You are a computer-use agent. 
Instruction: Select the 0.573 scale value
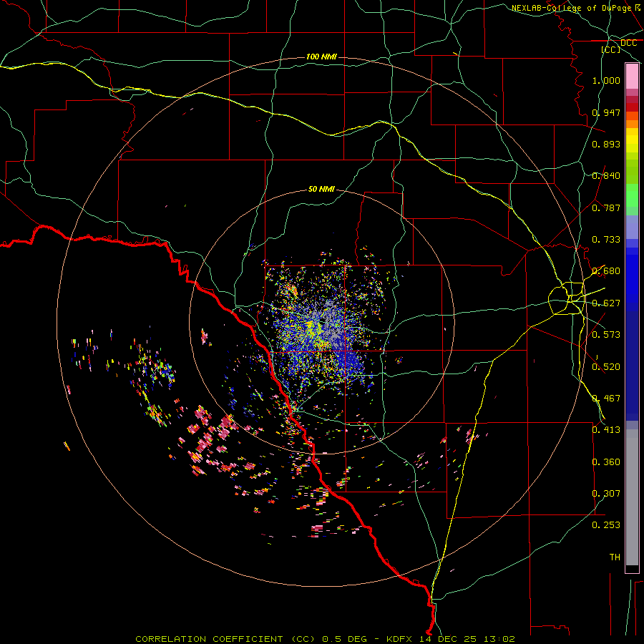click(606, 335)
